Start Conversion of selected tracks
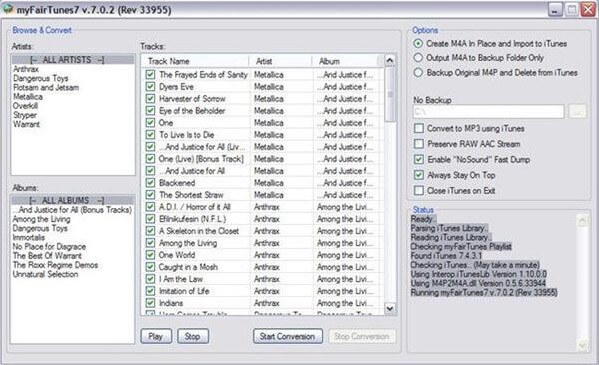599x365 pixels. [288, 336]
